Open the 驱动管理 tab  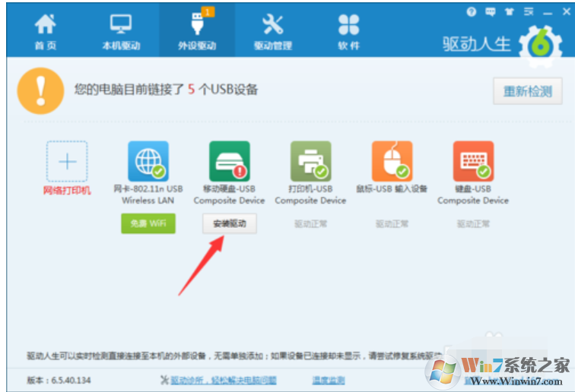[273, 32]
